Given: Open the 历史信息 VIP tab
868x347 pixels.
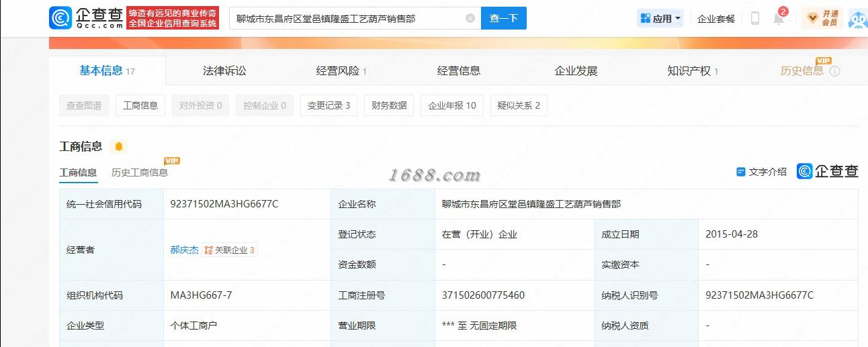Looking at the screenshot, I should (x=802, y=70).
